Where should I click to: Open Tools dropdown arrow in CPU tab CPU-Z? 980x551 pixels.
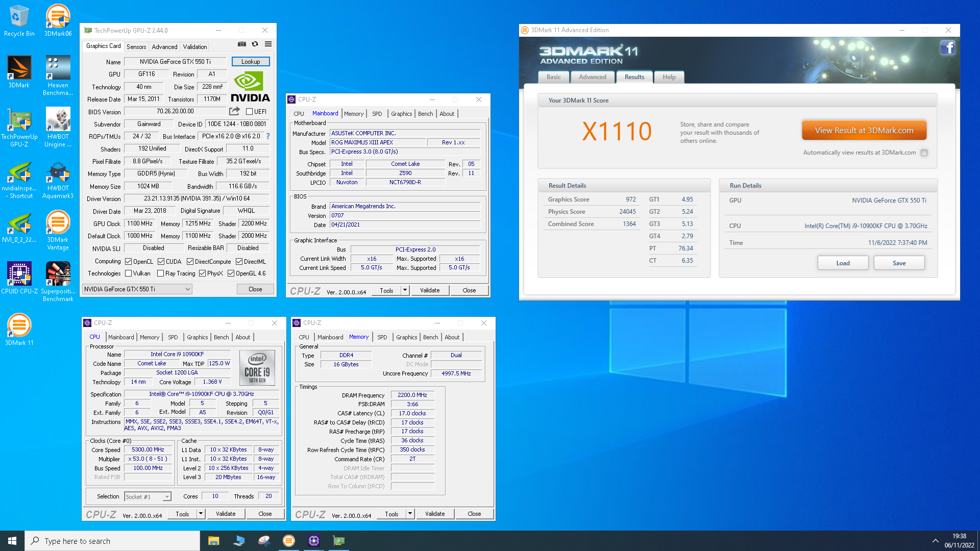click(201, 514)
